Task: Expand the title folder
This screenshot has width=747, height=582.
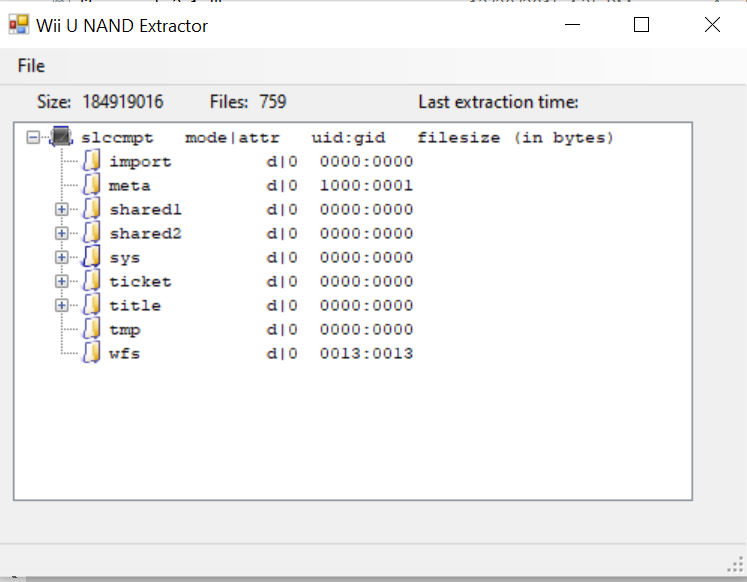Action: [x=61, y=305]
